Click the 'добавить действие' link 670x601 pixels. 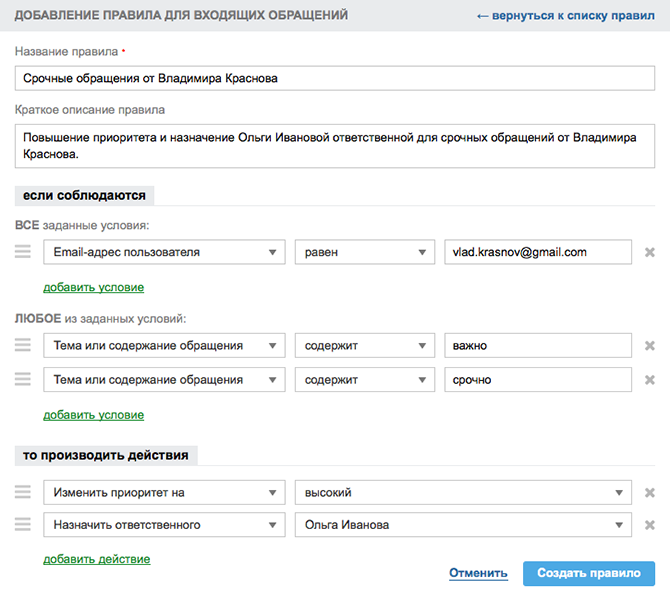pos(96,559)
